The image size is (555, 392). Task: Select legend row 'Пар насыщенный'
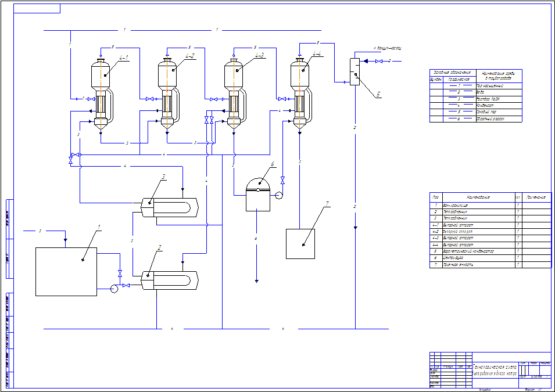tap(476, 85)
